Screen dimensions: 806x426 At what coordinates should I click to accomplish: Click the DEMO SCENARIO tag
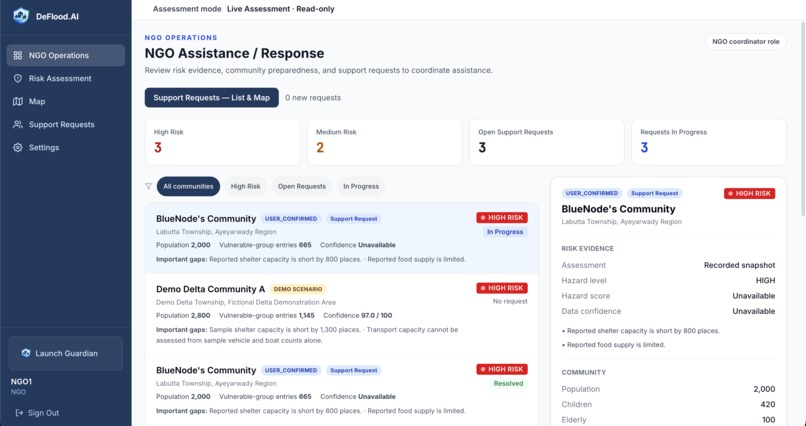click(x=298, y=289)
